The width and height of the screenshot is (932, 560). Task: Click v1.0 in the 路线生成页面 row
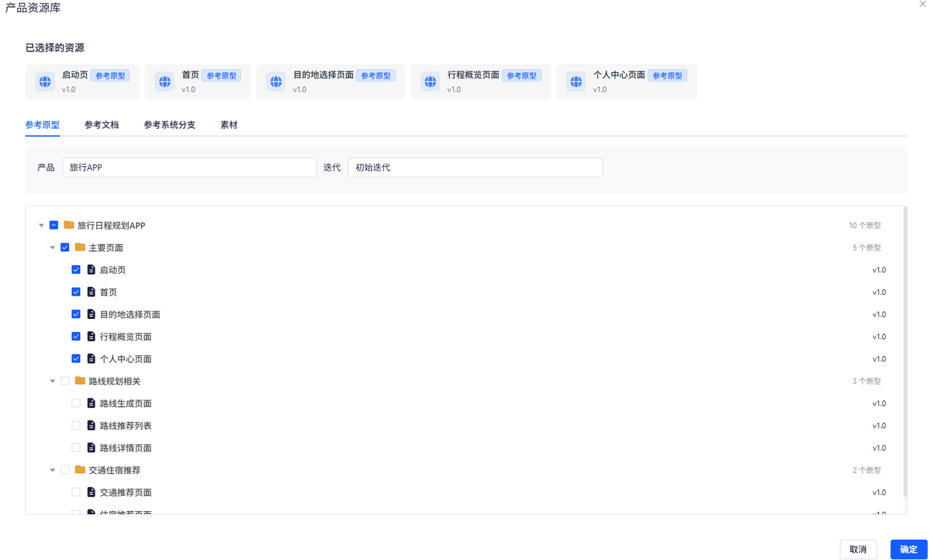pyautogui.click(x=880, y=403)
